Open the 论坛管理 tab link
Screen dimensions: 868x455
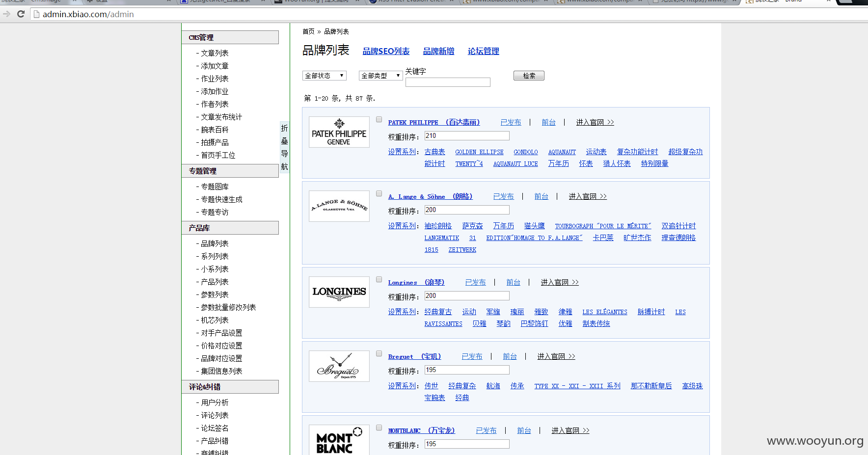[x=483, y=51]
